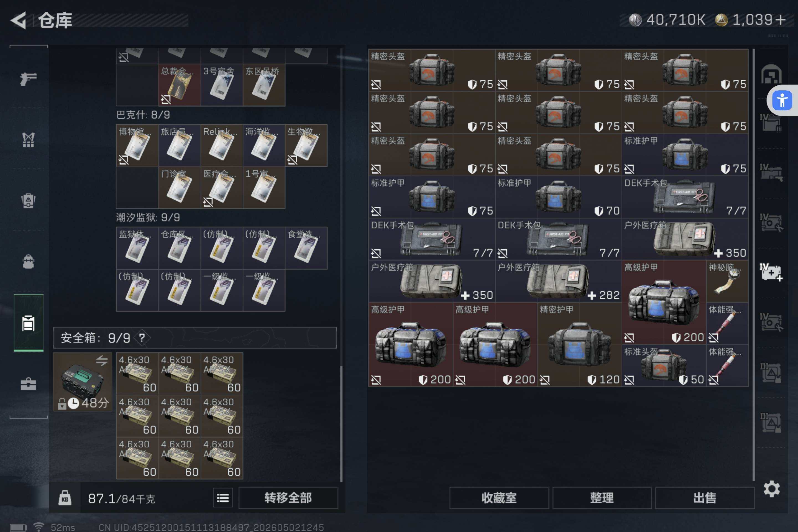Tap the lock icon beside 48分
The height and width of the screenshot is (532, 798).
[x=62, y=404]
